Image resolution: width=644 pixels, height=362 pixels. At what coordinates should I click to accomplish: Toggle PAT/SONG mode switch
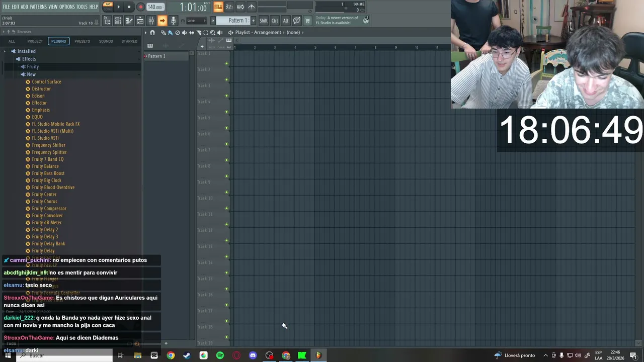pyautogui.click(x=108, y=7)
